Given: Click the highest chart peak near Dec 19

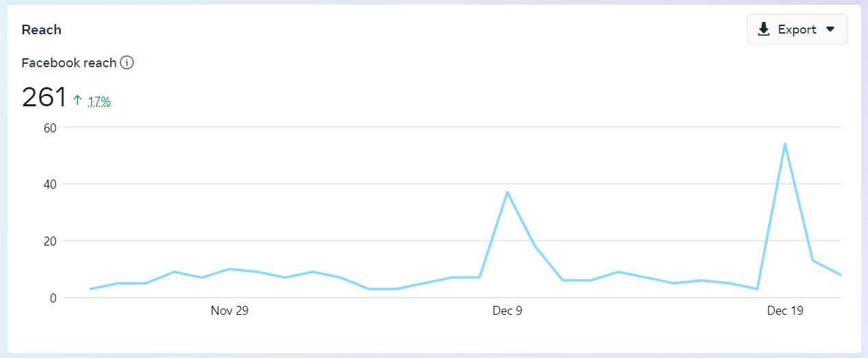Looking at the screenshot, I should [x=784, y=144].
